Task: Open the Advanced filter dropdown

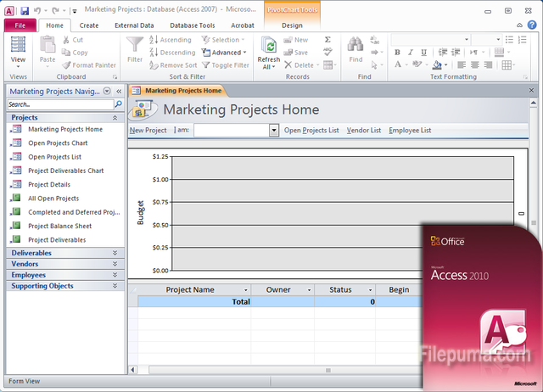Action: (226, 53)
